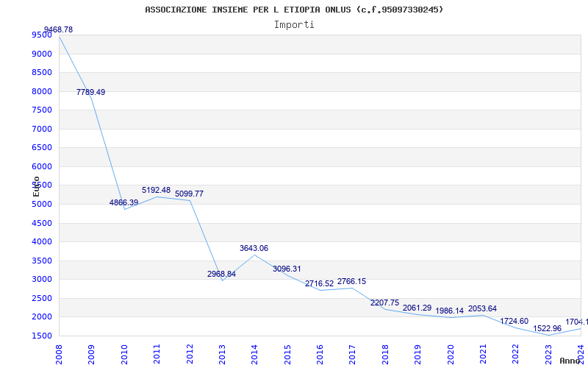Click the y-axis value 9000

click(x=42, y=54)
